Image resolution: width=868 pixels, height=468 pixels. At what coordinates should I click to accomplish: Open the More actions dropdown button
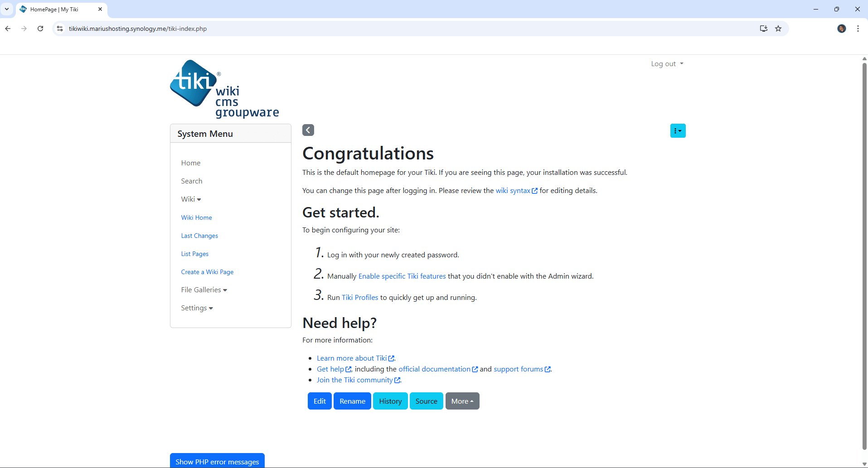[462, 401]
